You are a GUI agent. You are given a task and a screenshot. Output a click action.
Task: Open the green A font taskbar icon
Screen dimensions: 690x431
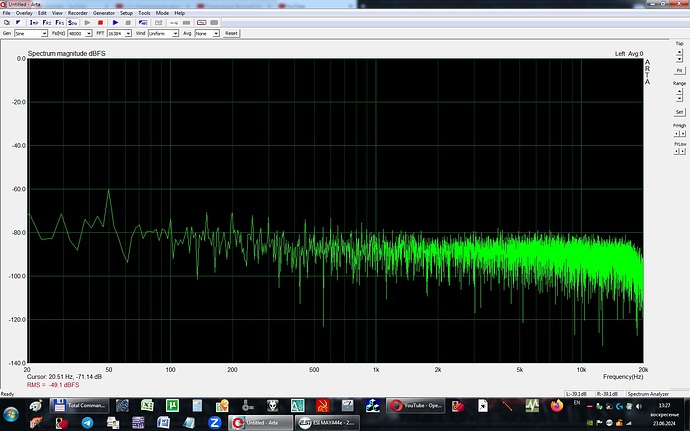coord(297,405)
